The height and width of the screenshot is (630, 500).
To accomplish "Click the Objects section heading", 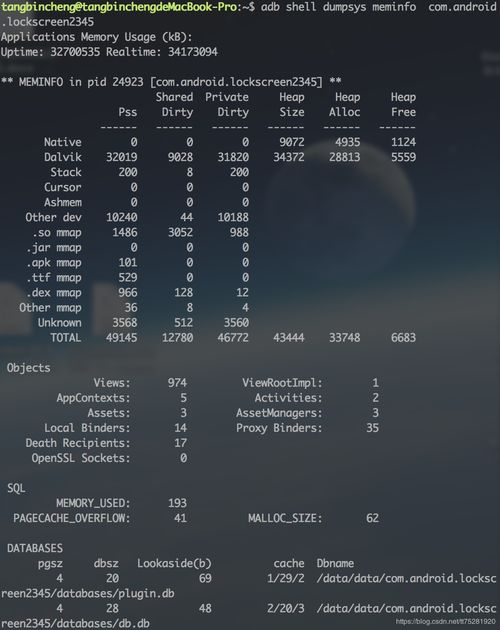I will 29,368.
